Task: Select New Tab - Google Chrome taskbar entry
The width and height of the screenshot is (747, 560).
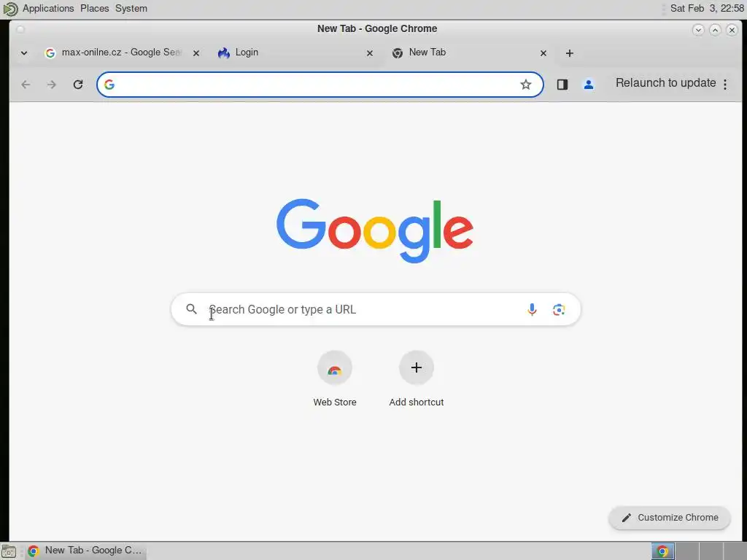Action: [x=86, y=551]
